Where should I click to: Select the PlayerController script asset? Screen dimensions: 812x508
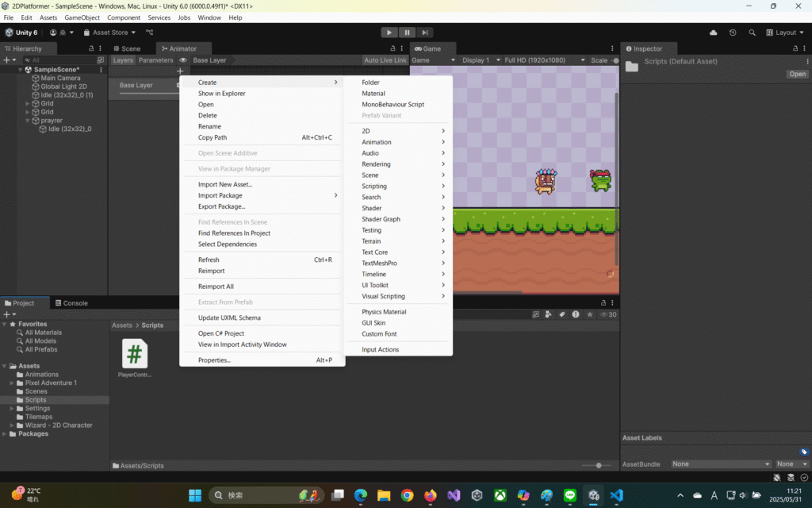click(x=135, y=358)
